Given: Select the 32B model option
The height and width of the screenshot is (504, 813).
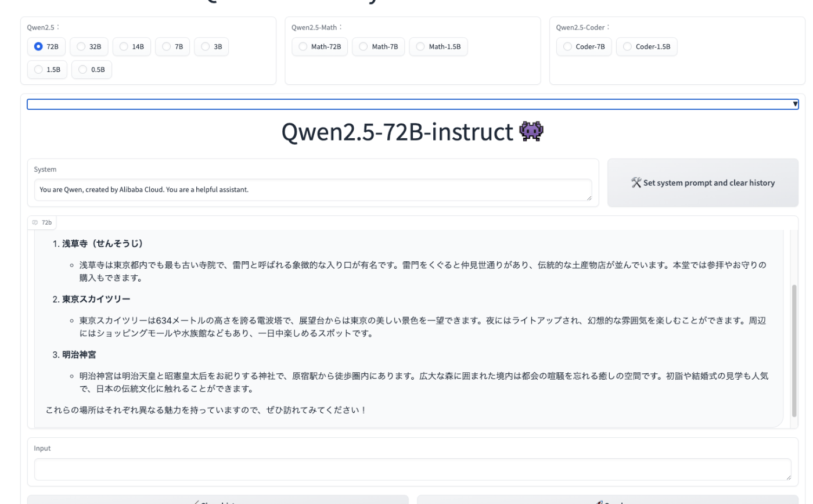Looking at the screenshot, I should [x=89, y=46].
